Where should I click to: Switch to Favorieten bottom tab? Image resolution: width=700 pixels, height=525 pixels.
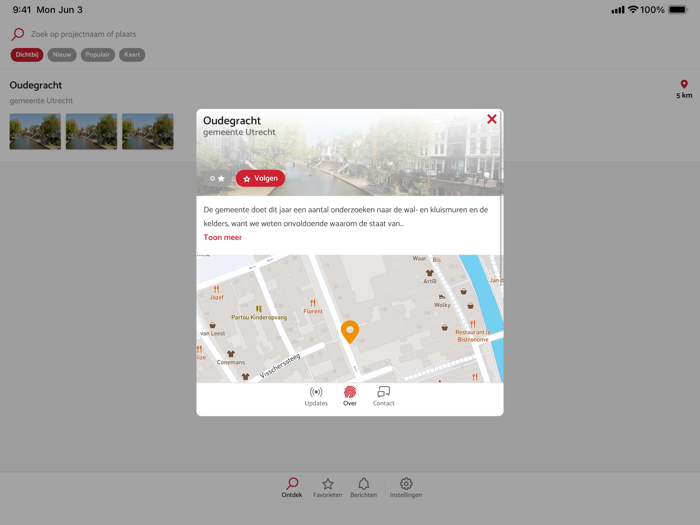pos(328,488)
